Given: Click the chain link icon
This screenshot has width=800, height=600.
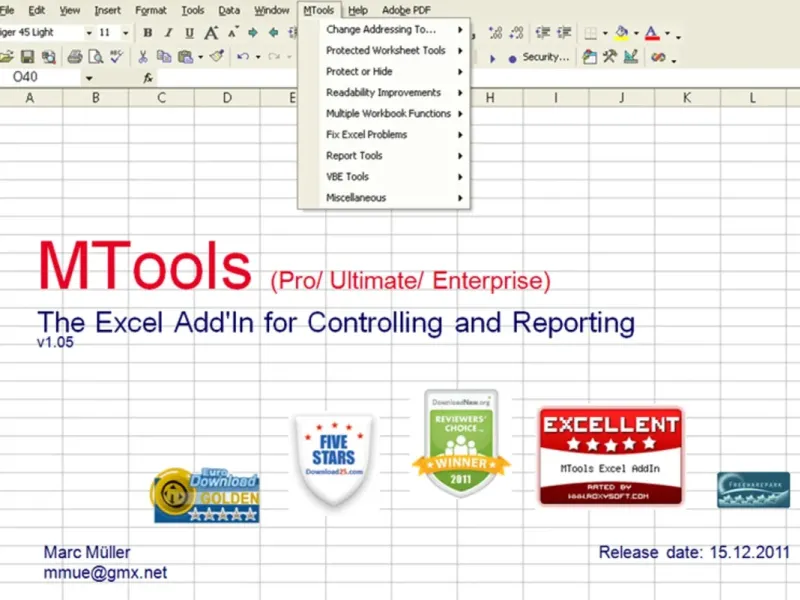Looking at the screenshot, I should point(658,57).
